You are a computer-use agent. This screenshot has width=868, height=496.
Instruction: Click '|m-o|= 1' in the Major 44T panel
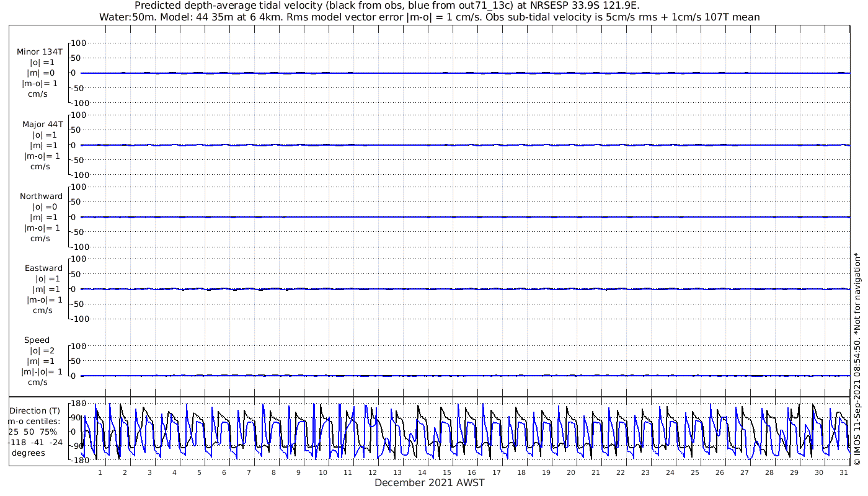(x=41, y=156)
